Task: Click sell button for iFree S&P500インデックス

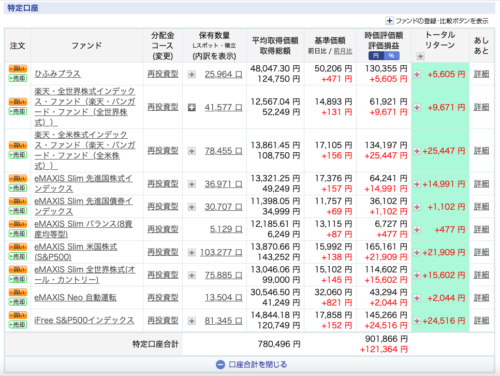Action: 18,325
